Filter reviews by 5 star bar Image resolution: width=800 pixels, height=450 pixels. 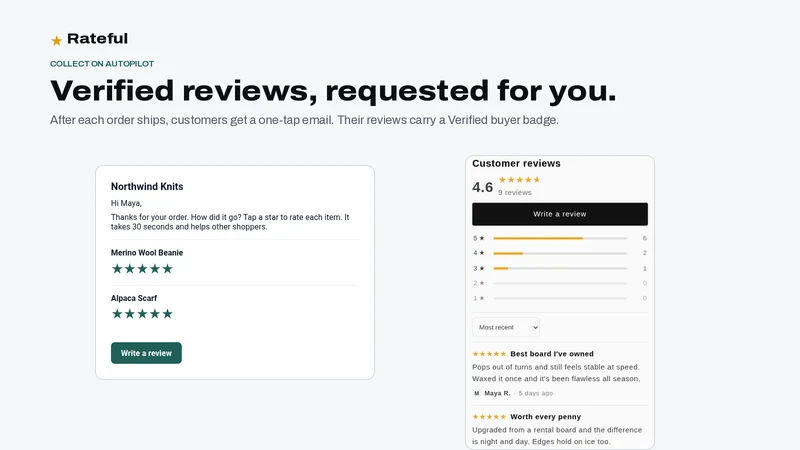click(x=560, y=238)
